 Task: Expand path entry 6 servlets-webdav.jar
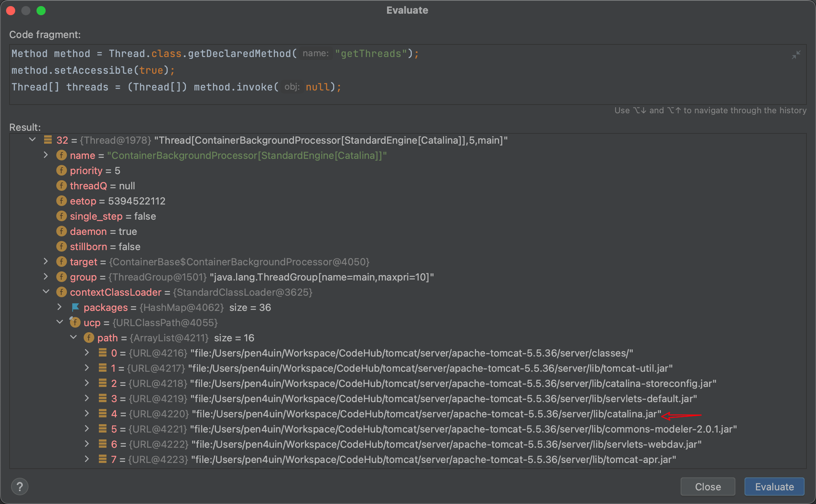(x=87, y=444)
